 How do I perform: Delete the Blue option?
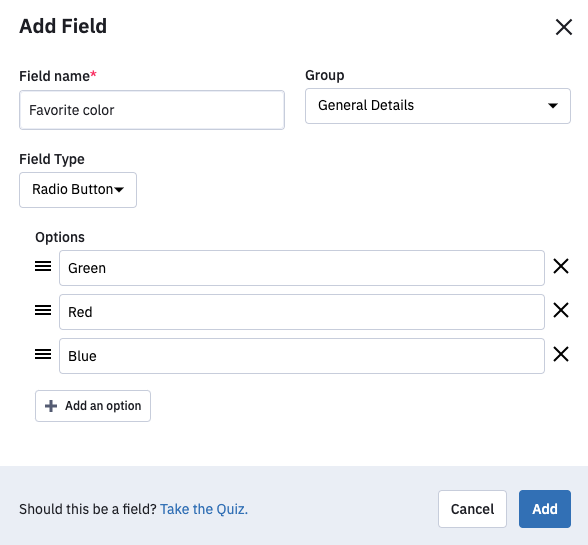(561, 354)
